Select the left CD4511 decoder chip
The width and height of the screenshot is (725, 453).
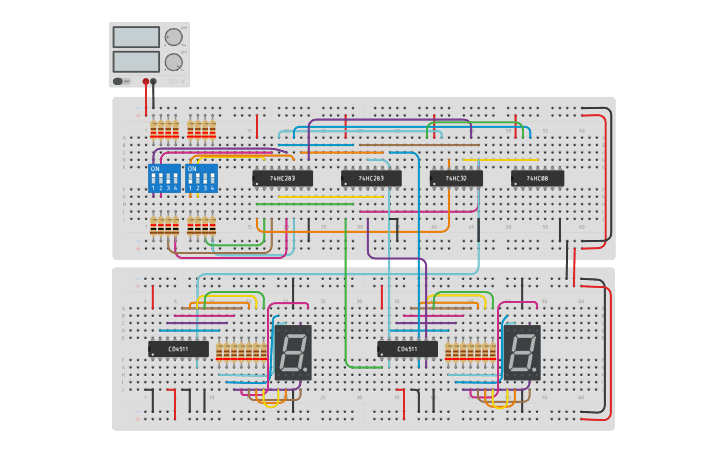point(178,349)
